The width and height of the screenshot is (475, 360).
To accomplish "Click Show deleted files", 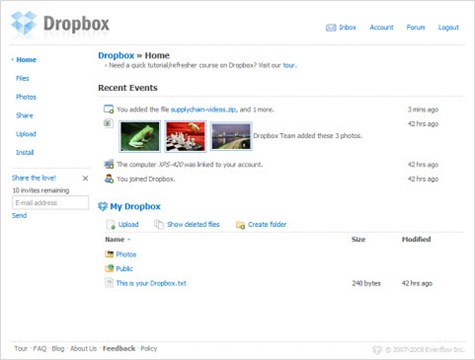I will 193,224.
